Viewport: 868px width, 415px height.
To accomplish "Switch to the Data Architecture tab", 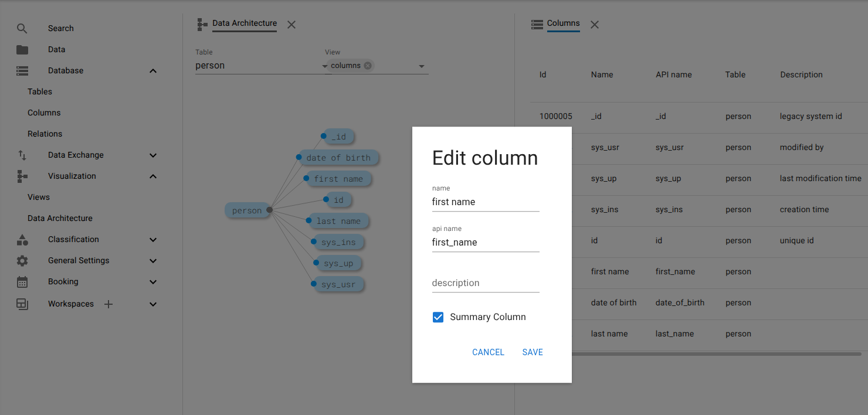I will tap(244, 23).
